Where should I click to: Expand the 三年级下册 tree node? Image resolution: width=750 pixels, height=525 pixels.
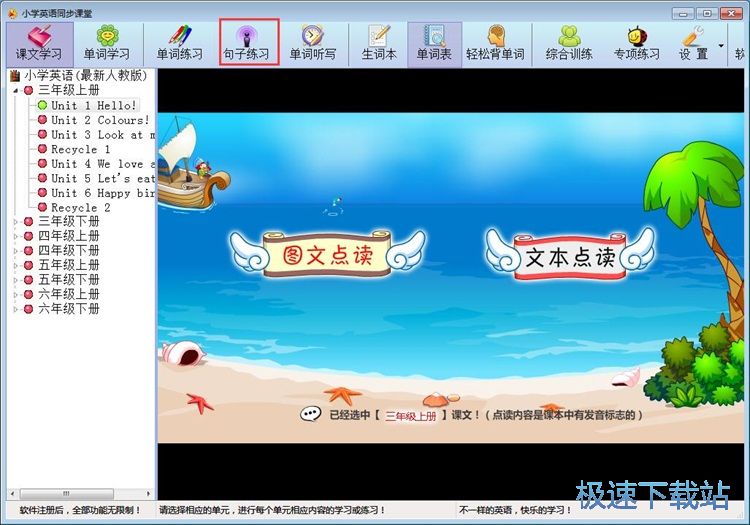pyautogui.click(x=16, y=222)
